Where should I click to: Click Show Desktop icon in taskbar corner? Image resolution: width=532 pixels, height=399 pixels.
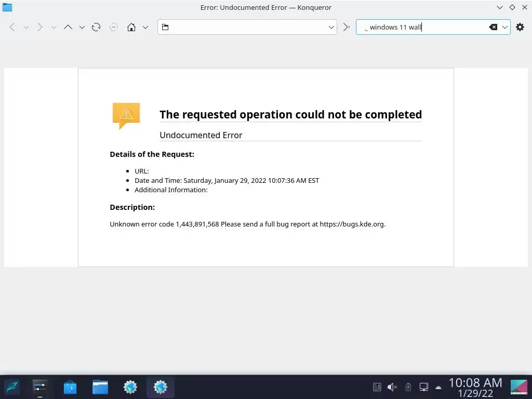click(519, 387)
